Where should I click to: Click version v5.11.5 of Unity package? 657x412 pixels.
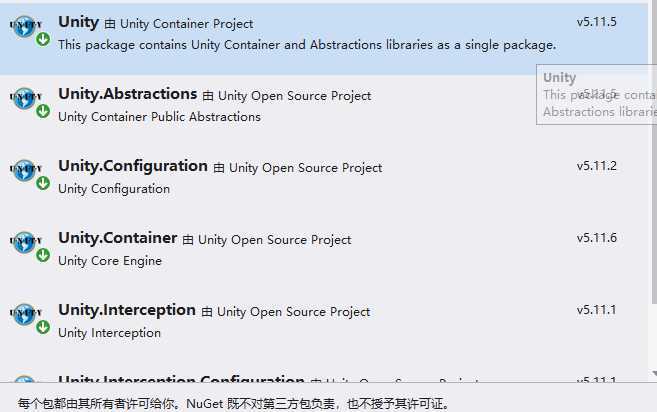[596, 22]
